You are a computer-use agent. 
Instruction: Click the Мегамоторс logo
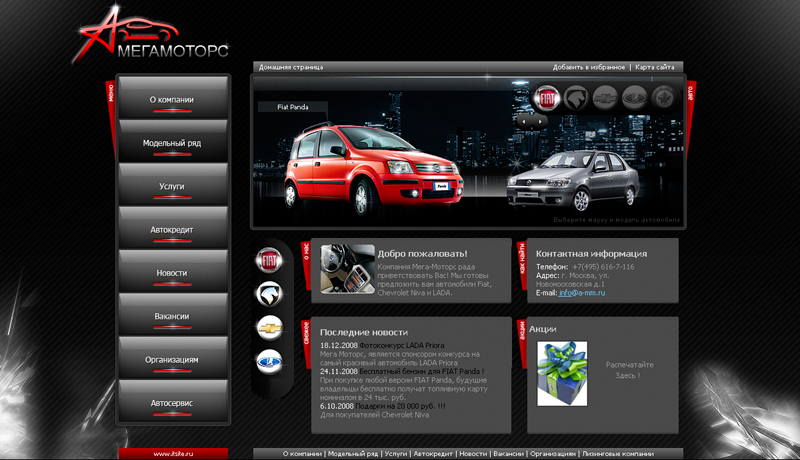pyautogui.click(x=153, y=36)
